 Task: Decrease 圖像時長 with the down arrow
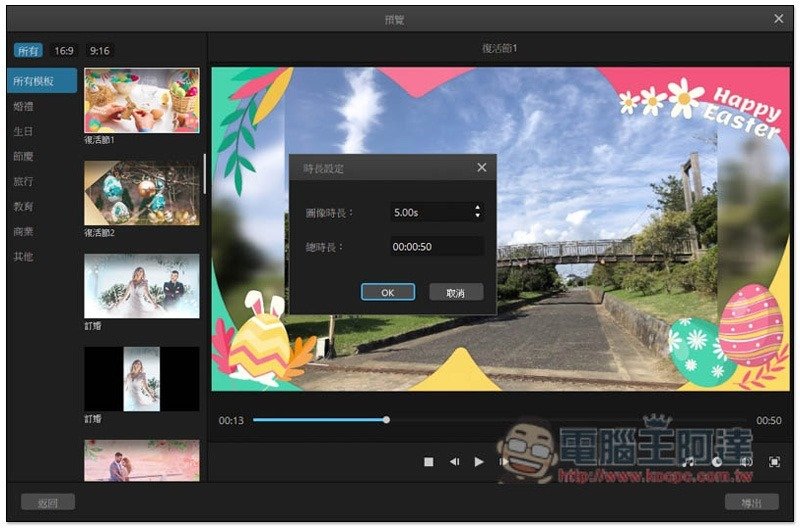[x=477, y=216]
